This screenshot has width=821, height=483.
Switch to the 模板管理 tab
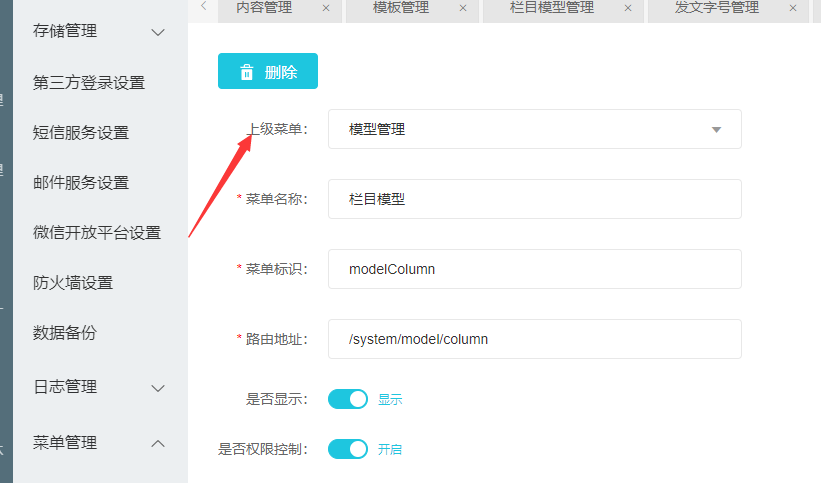click(400, 8)
